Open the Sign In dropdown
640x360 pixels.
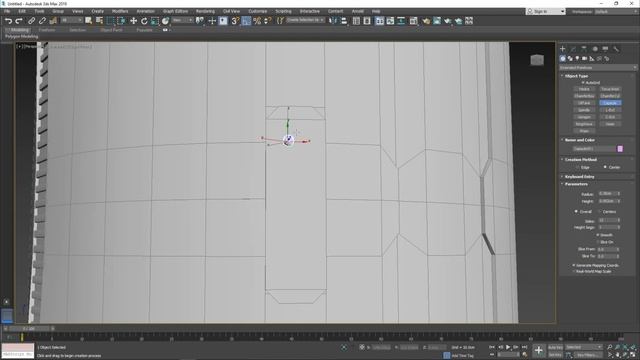pyautogui.click(x=546, y=11)
